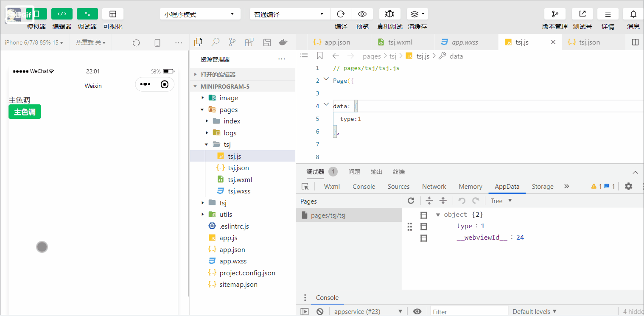Open project.config.json file
This screenshot has width=644, height=316.
[243, 273]
